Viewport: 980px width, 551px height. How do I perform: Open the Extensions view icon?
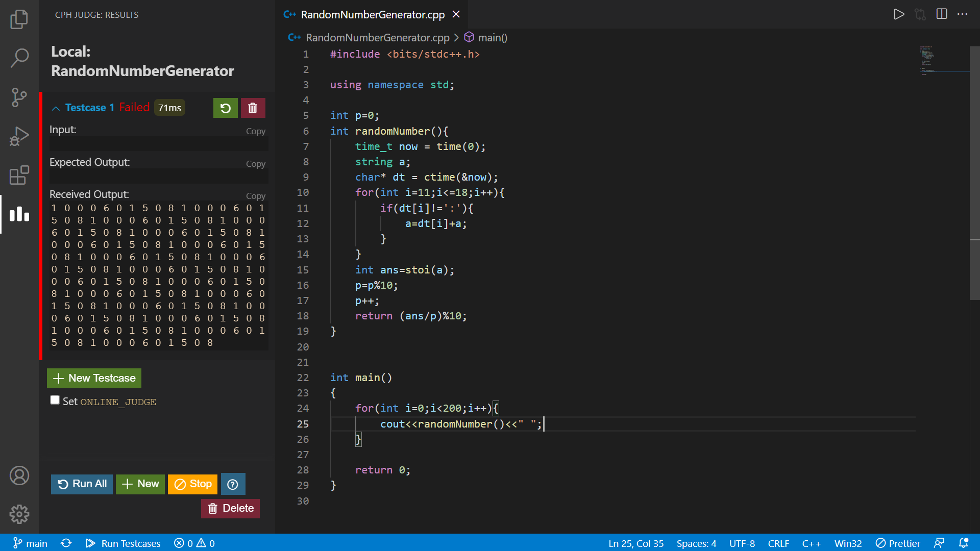(19, 175)
